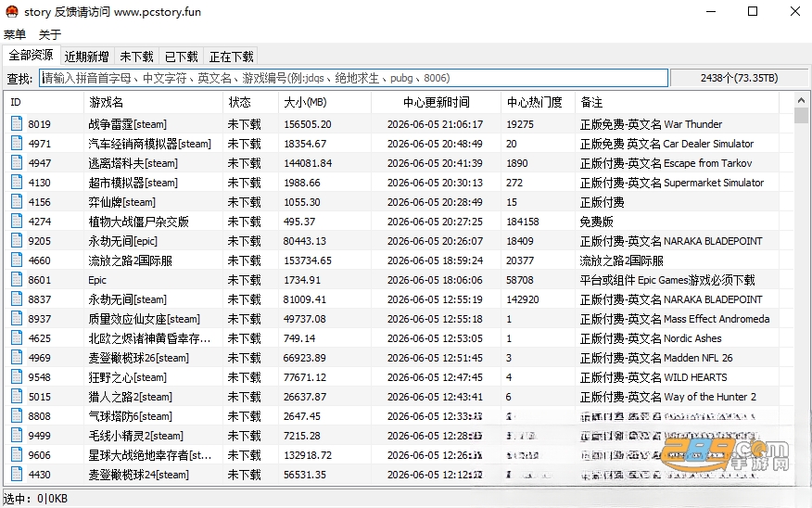The image size is (812, 508).
Task: Click the document icon for row ID 4625
Action: (x=17, y=338)
